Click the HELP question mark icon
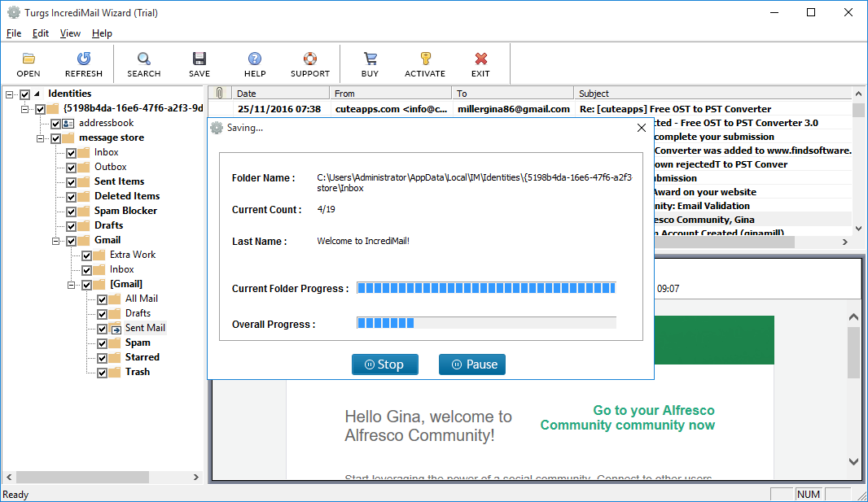The height and width of the screenshot is (502, 868). (x=255, y=59)
